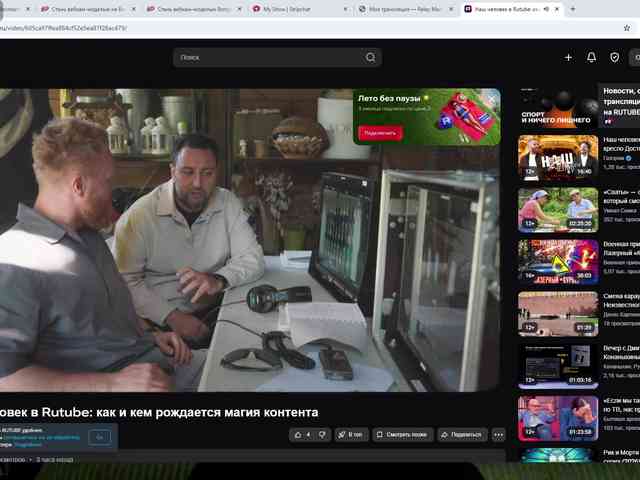This screenshot has width=640, height=480.
Task: Click the red Подключить button in ad banner
Action: (x=380, y=133)
